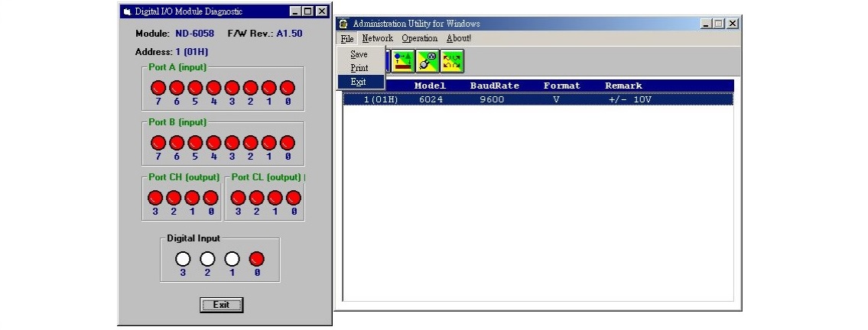Close the Digital I/O Module Diagnostic window

click(322, 11)
